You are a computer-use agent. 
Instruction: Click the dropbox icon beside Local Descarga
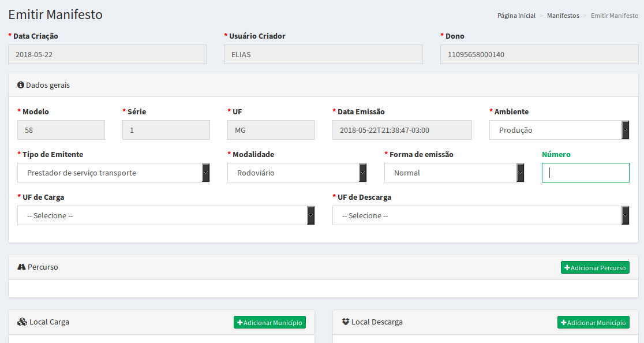click(346, 322)
